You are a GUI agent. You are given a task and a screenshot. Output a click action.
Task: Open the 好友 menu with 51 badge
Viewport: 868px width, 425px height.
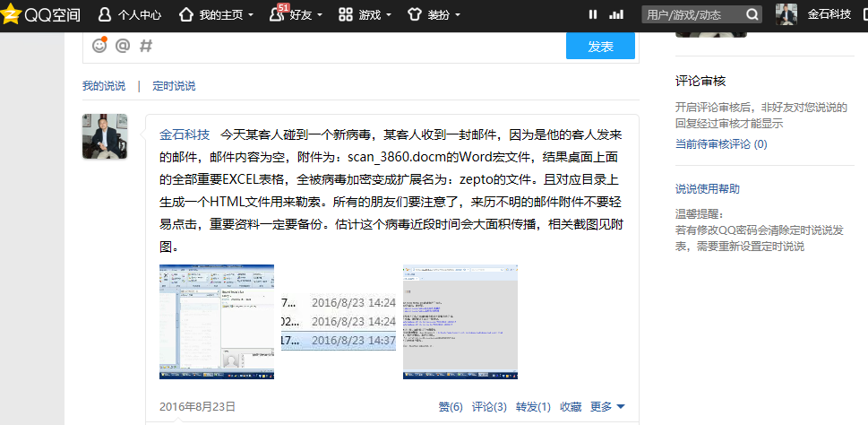point(290,13)
